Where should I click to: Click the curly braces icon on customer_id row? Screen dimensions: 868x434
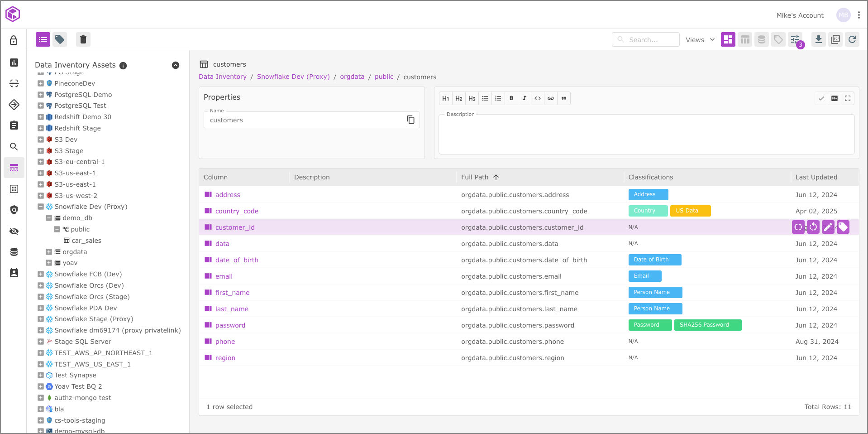click(x=798, y=227)
